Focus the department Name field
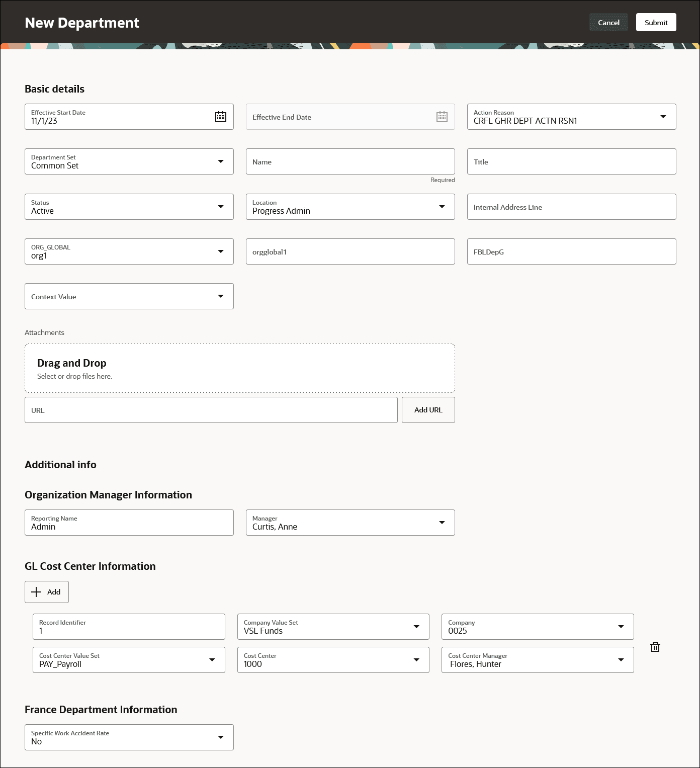 [x=350, y=162]
